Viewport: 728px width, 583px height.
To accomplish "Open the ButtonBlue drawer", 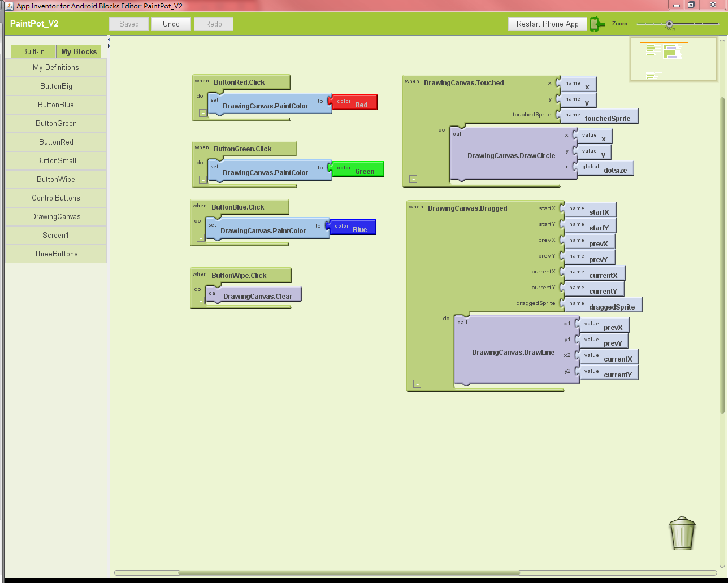I will coord(56,105).
